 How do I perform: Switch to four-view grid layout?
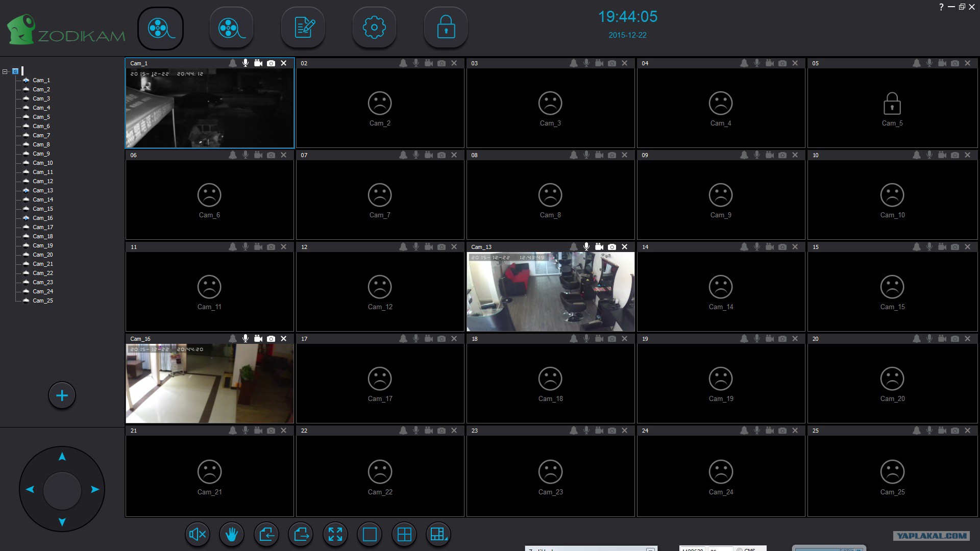tap(404, 534)
